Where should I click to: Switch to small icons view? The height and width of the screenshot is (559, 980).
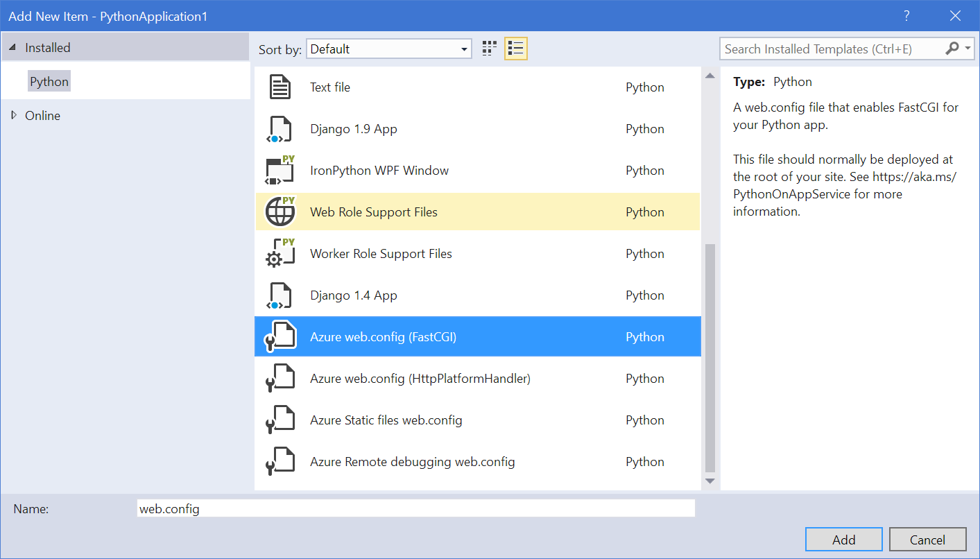490,49
